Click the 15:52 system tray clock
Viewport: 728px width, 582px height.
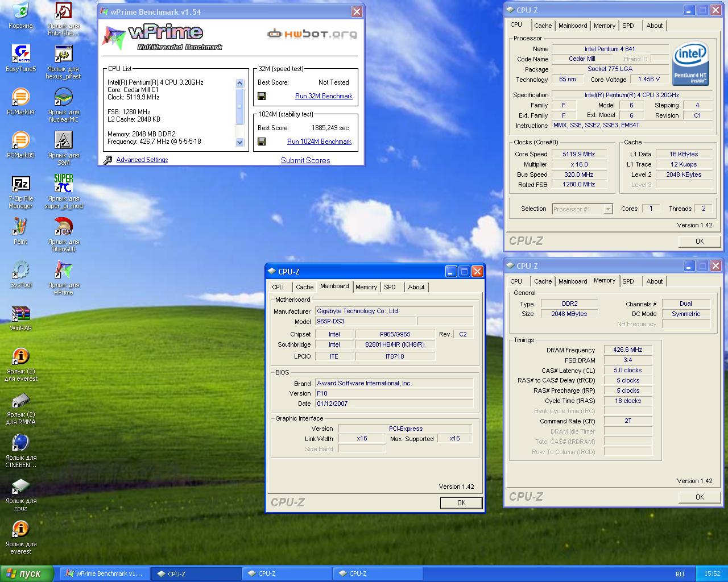712,574
